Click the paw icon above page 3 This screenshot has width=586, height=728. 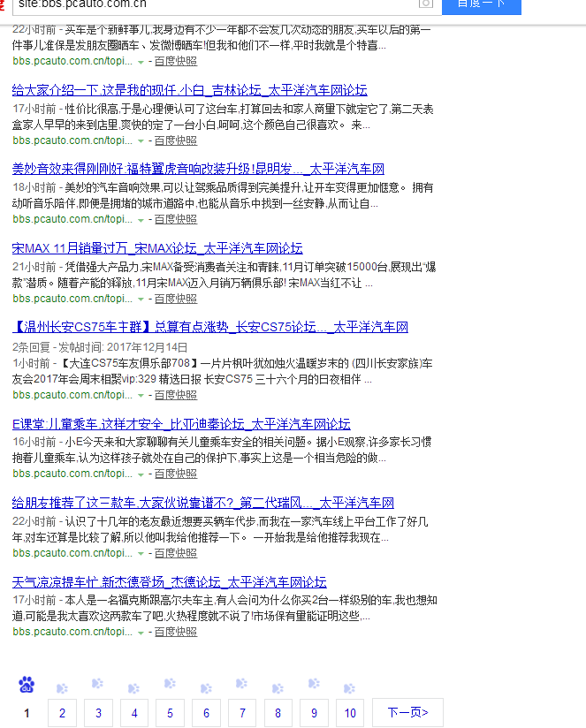point(97,683)
